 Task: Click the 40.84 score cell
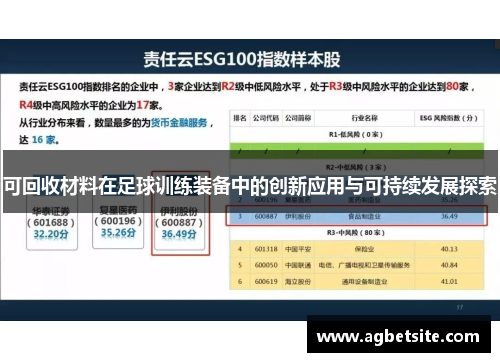[x=449, y=265]
